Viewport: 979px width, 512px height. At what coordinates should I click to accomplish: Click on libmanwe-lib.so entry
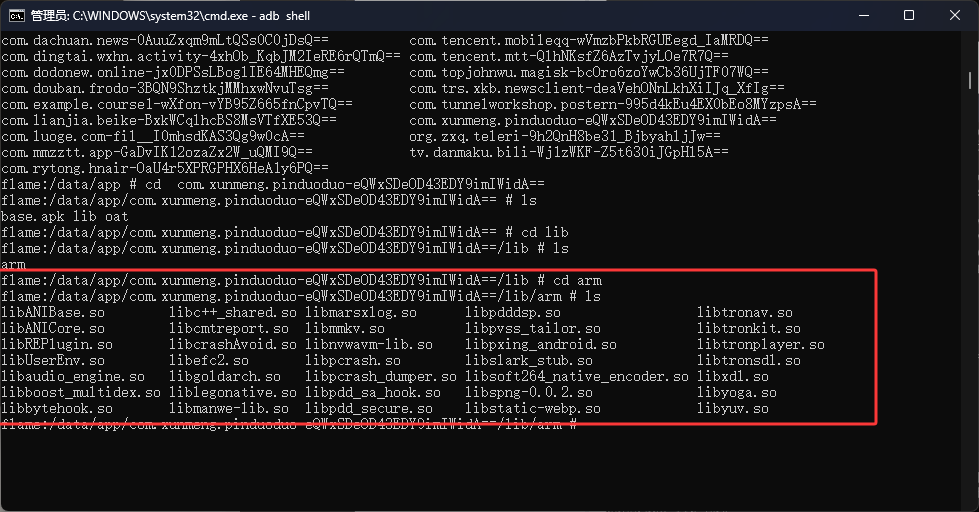[x=229, y=409]
